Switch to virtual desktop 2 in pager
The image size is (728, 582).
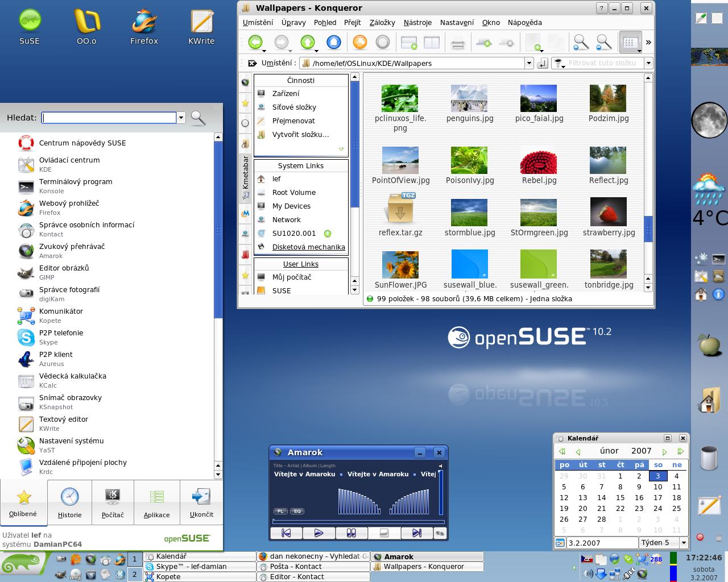coord(134,574)
